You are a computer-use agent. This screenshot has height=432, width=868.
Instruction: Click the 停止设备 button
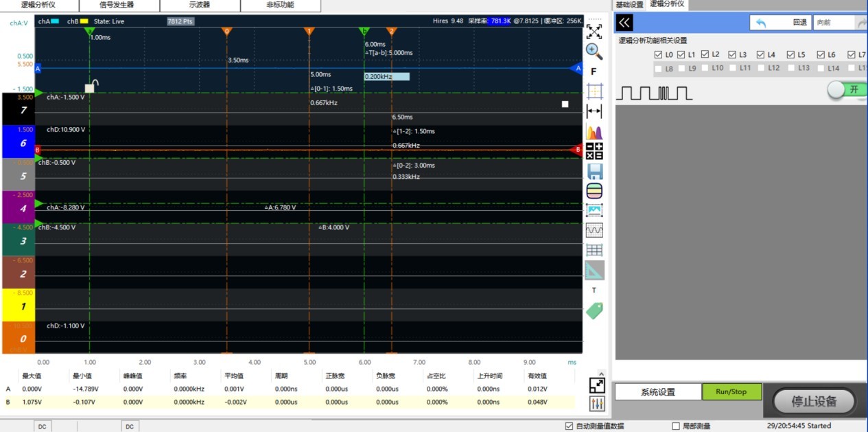click(x=814, y=400)
